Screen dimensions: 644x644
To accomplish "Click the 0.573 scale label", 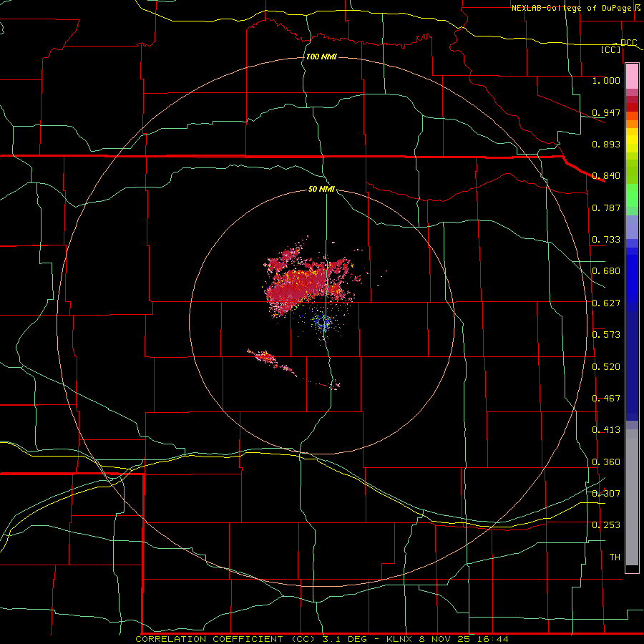I will point(606,335).
